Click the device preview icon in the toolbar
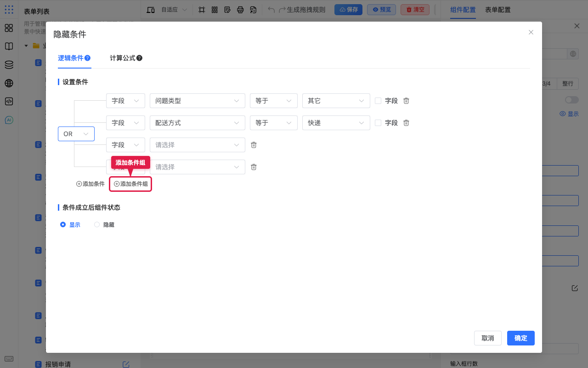Viewport: 588px width, 368px height. click(151, 10)
